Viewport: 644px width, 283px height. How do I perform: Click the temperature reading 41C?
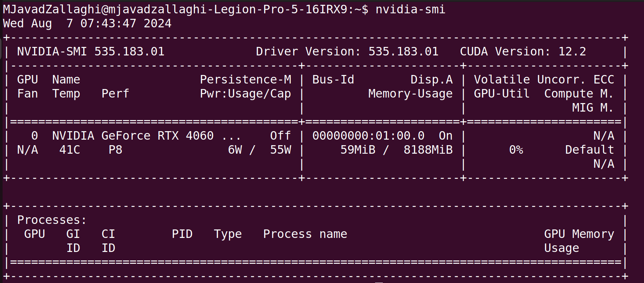[x=70, y=150]
